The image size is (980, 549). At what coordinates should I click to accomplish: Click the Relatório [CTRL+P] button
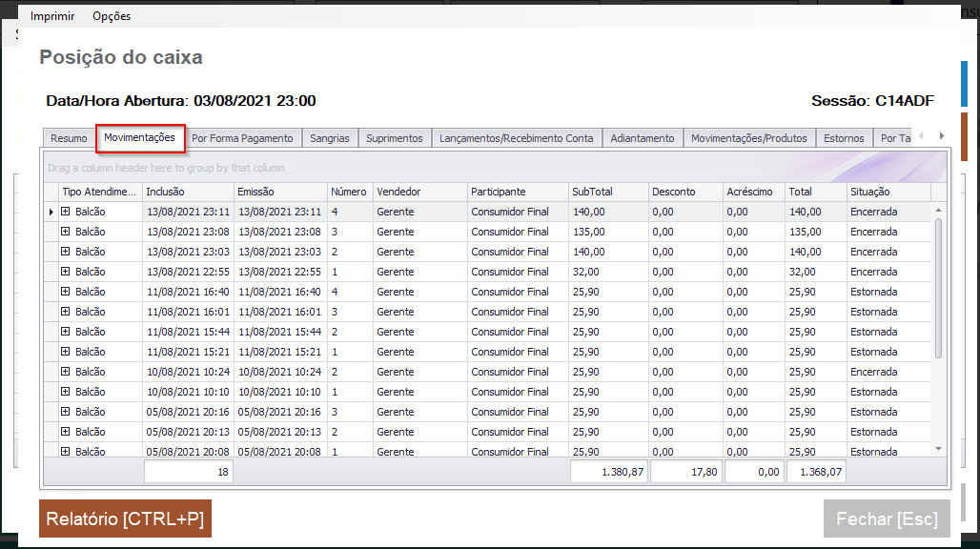(x=125, y=518)
